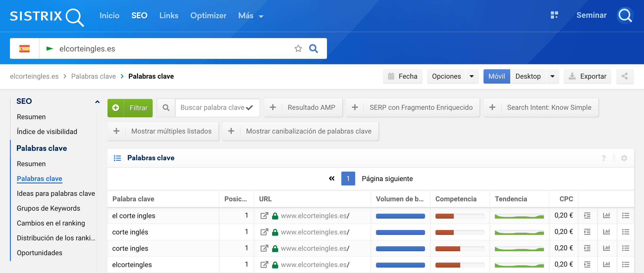Click the Buscar palabra clave input field
Image resolution: width=644 pixels, height=273 pixels.
pyautogui.click(x=217, y=108)
